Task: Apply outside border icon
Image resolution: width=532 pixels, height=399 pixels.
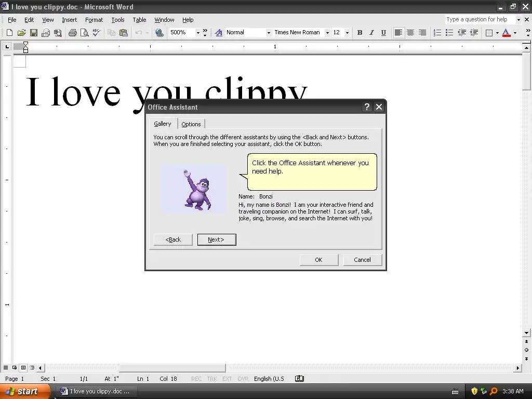Action: click(x=489, y=33)
